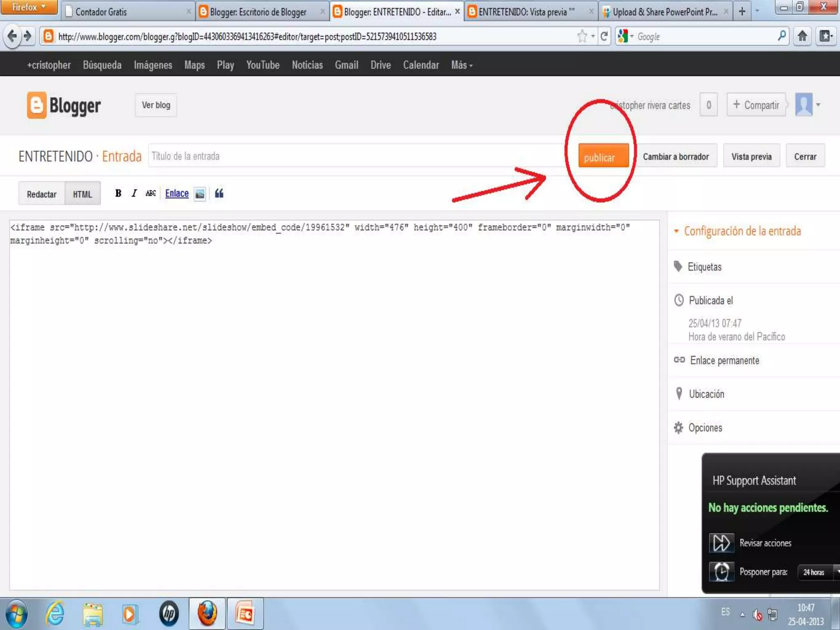Click the insert image icon
Viewport: 840px width, 630px height.
click(x=200, y=194)
